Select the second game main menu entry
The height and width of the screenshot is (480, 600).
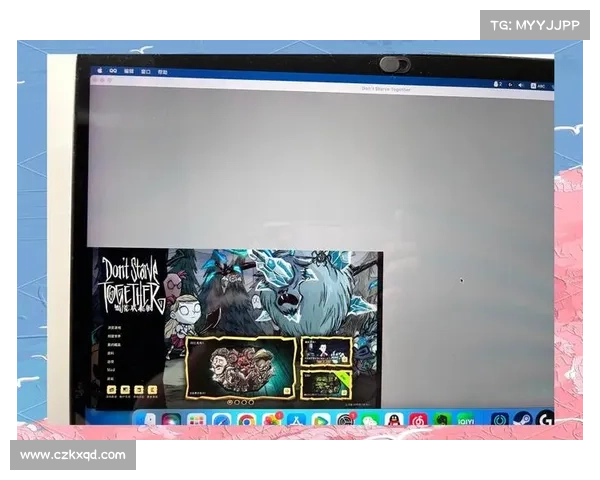click(x=114, y=336)
